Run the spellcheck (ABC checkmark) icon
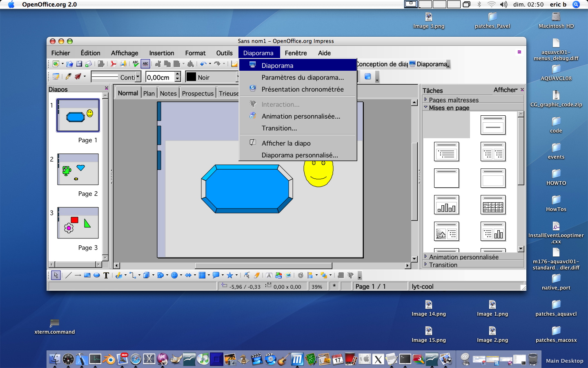Image resolution: width=588 pixels, height=368 pixels. pyautogui.click(x=136, y=64)
